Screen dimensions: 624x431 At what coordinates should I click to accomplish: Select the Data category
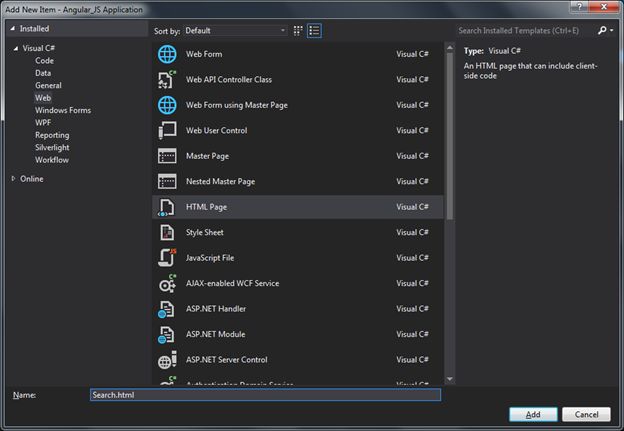point(43,73)
